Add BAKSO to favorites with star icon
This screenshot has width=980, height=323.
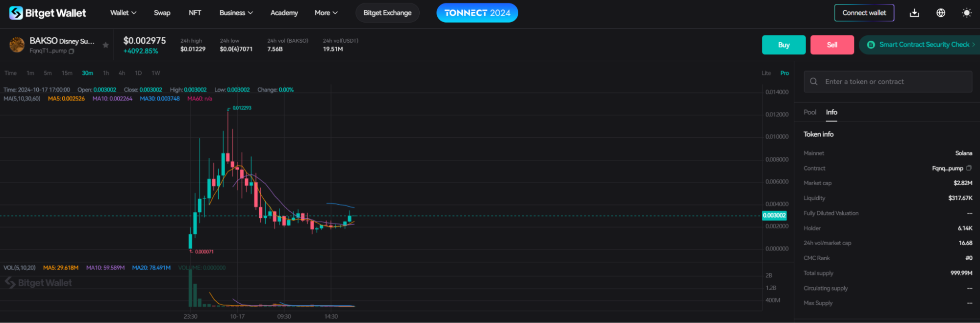point(105,45)
